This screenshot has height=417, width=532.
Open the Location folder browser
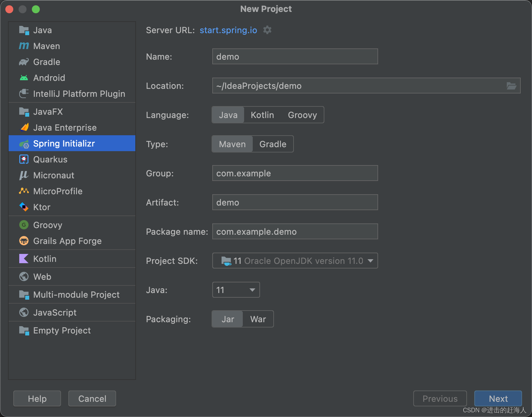(x=511, y=86)
